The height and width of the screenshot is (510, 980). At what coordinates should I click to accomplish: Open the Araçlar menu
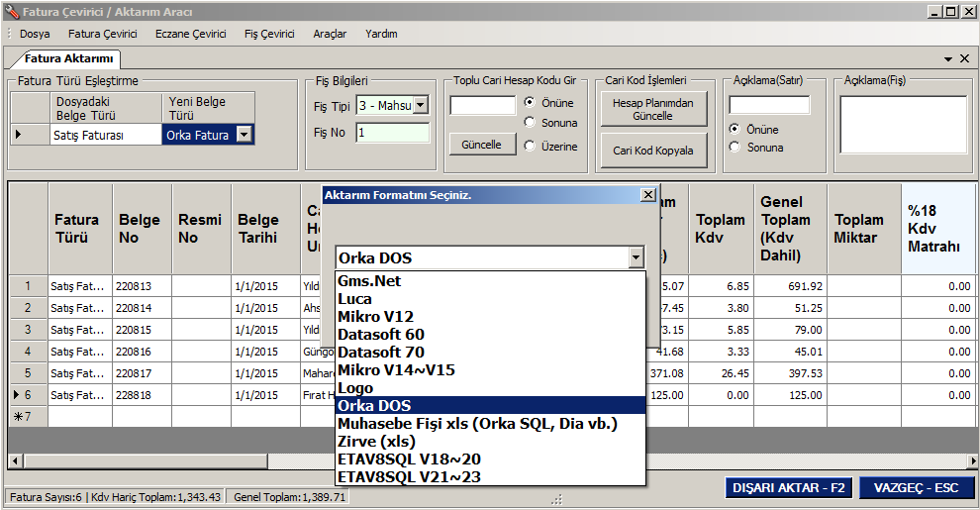[330, 34]
